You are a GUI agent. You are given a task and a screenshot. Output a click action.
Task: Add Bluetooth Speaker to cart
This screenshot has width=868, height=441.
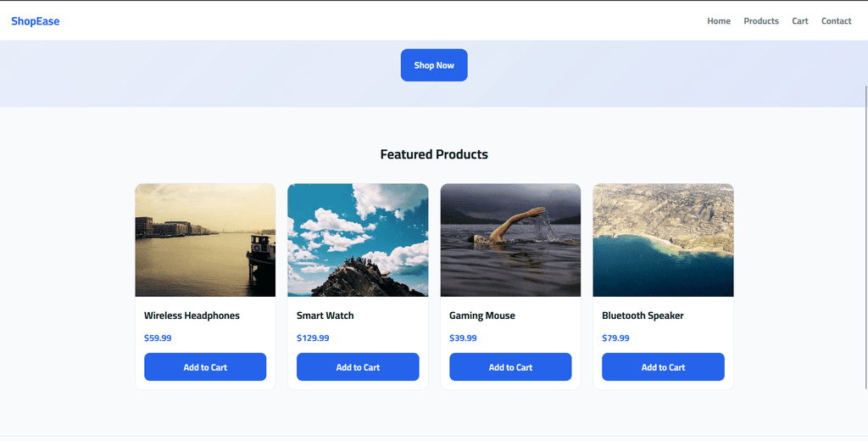663,366
